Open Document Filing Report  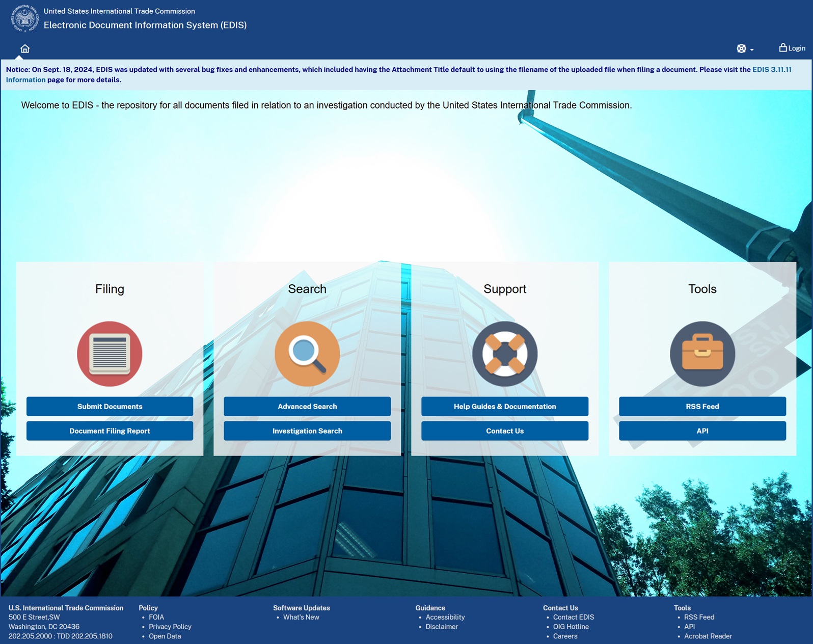pyautogui.click(x=110, y=431)
